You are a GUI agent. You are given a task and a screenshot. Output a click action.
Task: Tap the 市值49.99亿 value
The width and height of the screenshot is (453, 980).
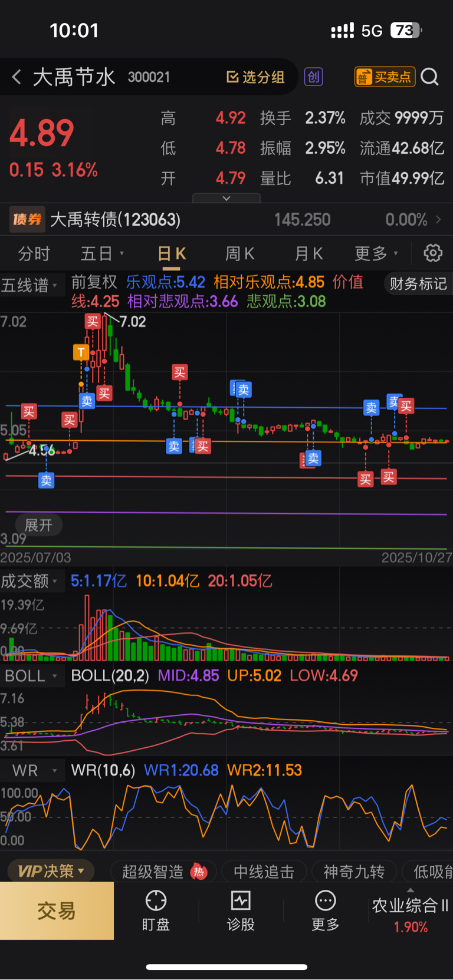click(402, 178)
